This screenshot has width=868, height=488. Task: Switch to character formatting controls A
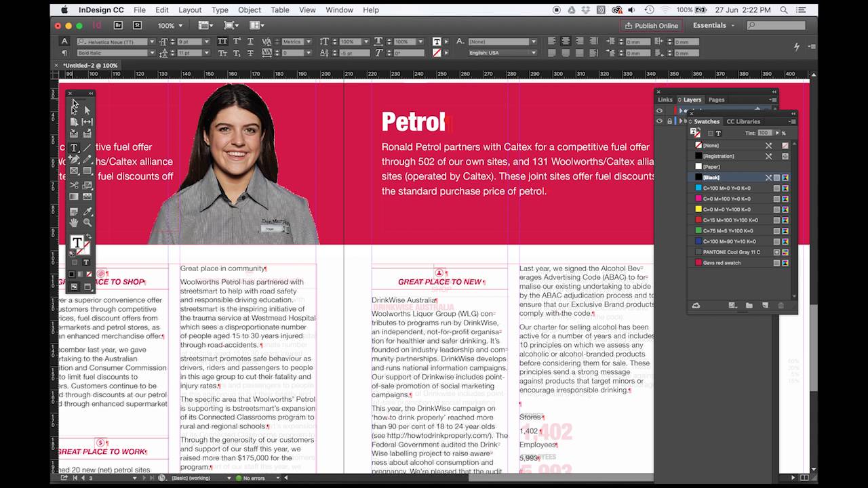64,41
